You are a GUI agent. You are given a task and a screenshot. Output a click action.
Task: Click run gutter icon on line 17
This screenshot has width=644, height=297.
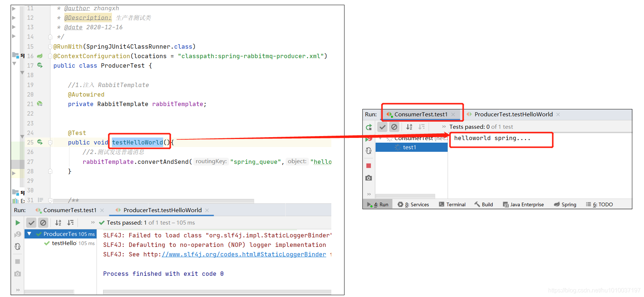point(40,65)
